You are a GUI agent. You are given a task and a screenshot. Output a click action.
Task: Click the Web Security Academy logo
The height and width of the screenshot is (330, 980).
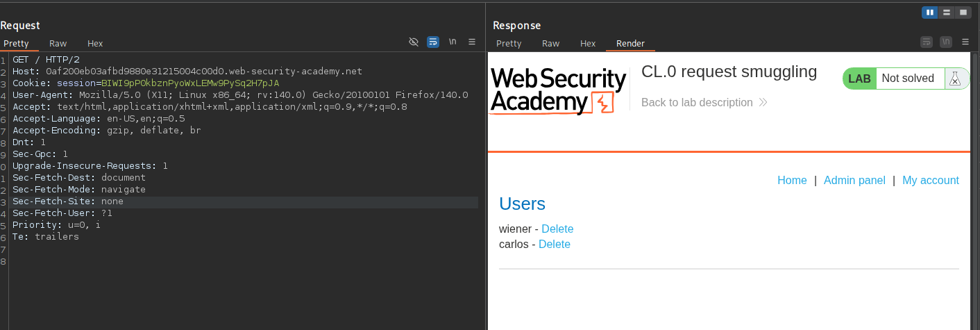549,91
